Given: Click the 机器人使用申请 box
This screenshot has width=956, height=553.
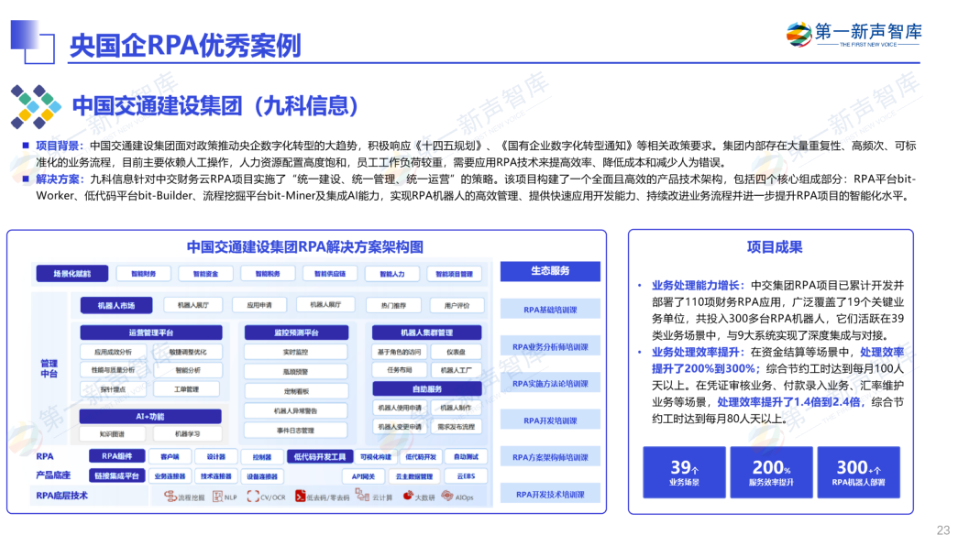Looking at the screenshot, I should point(399,408).
